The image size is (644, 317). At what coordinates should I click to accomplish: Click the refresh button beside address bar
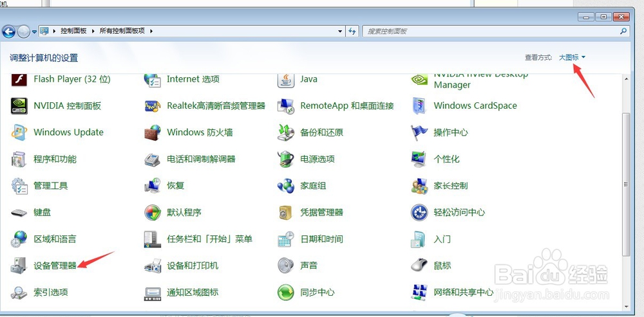tap(352, 31)
